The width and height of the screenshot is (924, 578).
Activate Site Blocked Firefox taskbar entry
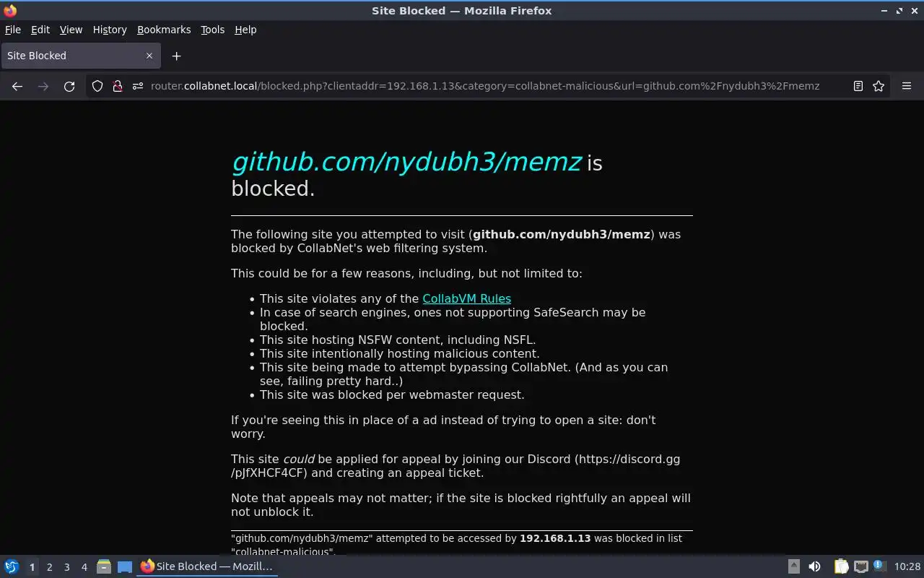pos(208,566)
